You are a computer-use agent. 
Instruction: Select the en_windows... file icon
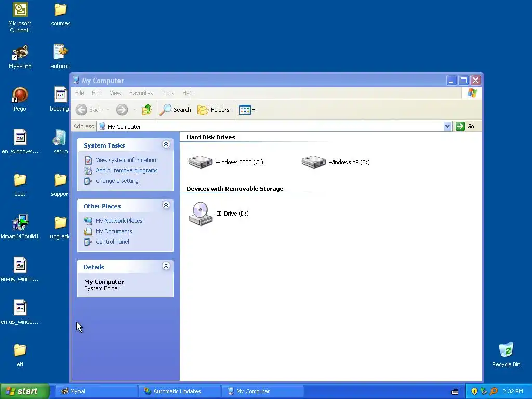[20, 138]
